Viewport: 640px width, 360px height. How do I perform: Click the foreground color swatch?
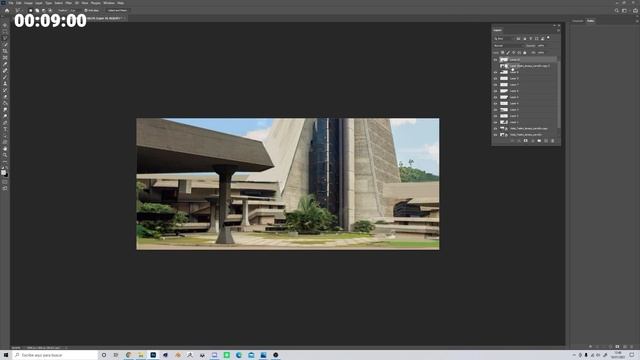coord(4,172)
